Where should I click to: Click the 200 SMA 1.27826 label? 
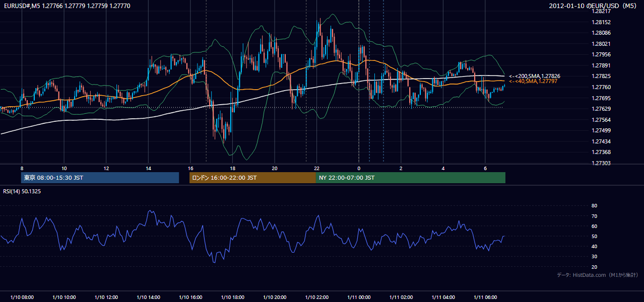[x=535, y=76]
